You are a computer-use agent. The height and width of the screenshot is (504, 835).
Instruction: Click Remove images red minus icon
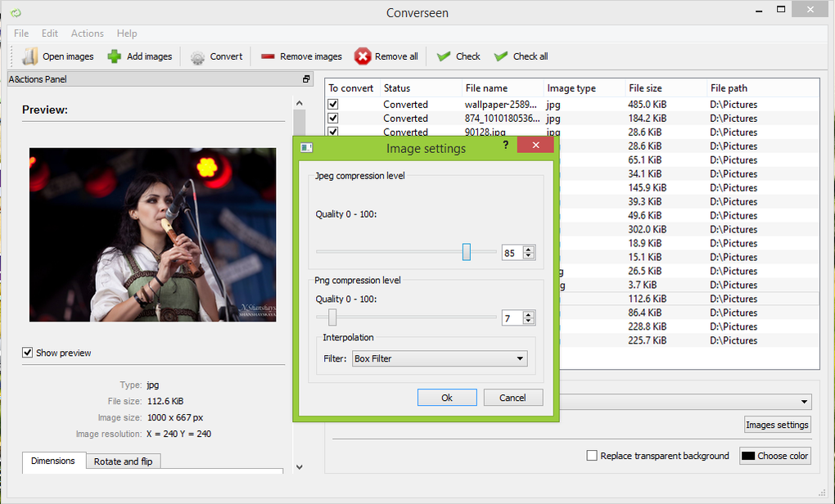coord(268,56)
